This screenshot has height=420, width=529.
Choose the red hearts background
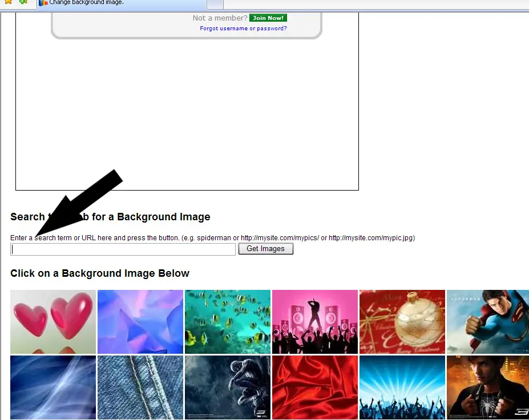53,322
